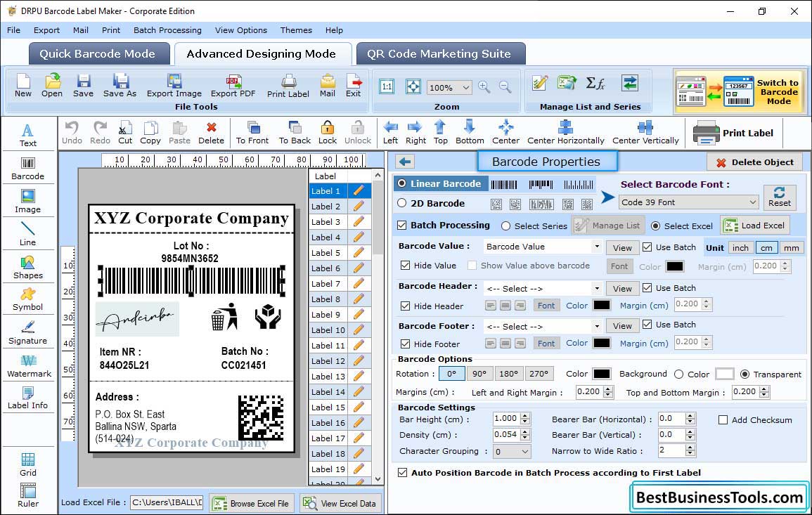Click Center Horizontally alignment icon
Screen dimensions: 812x515
565,133
